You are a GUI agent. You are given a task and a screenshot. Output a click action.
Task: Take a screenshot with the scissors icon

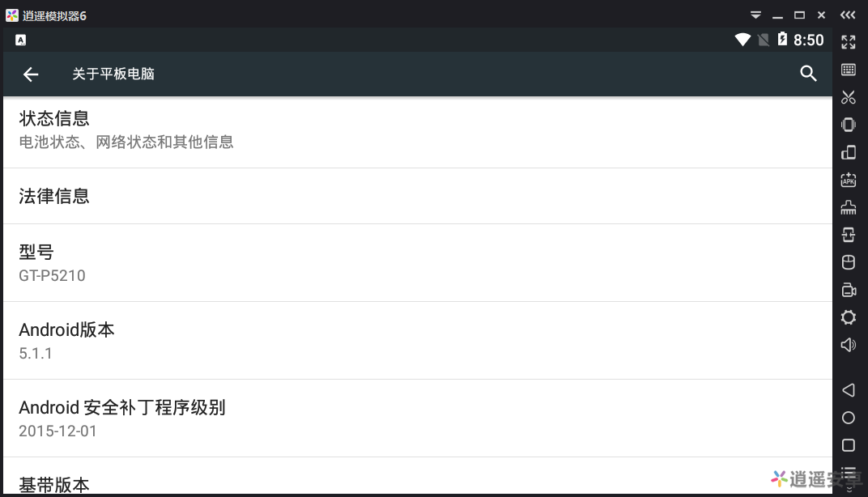click(848, 97)
